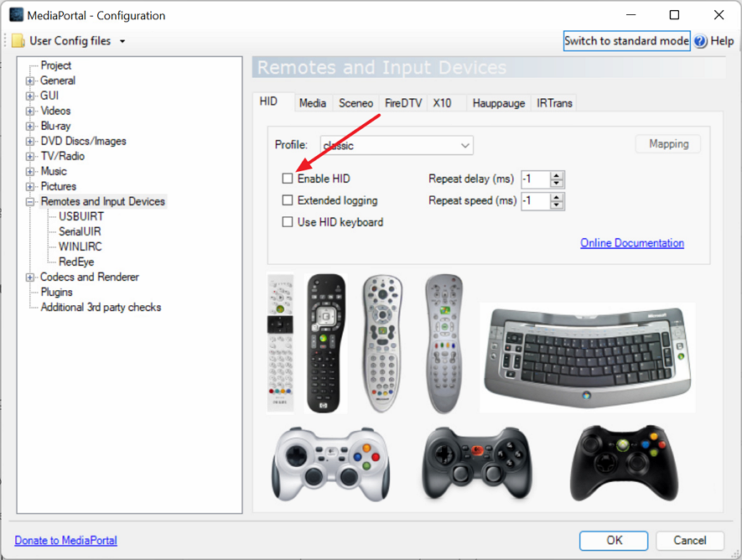742x560 pixels.
Task: Toggle the Extended logging checkbox
Action: tap(288, 200)
